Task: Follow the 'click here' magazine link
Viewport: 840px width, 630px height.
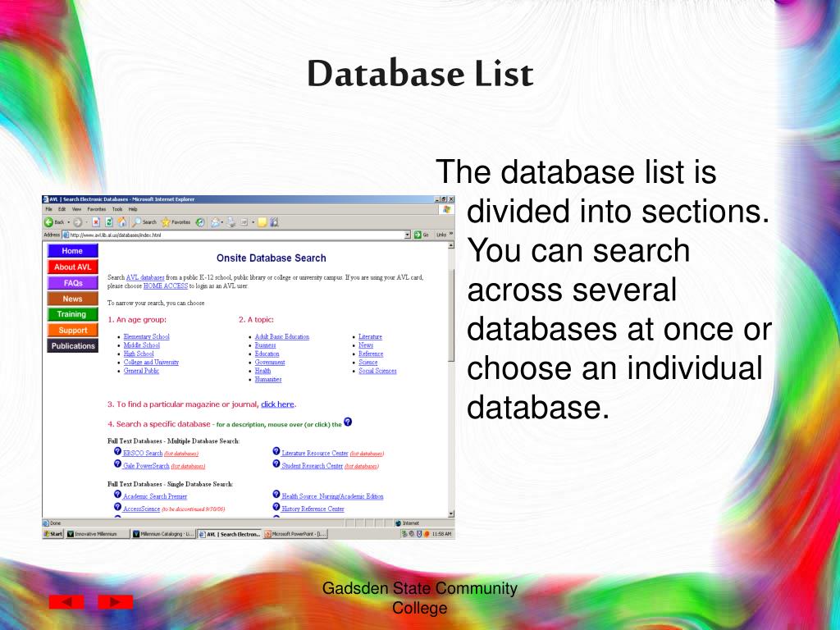Action: tap(277, 404)
